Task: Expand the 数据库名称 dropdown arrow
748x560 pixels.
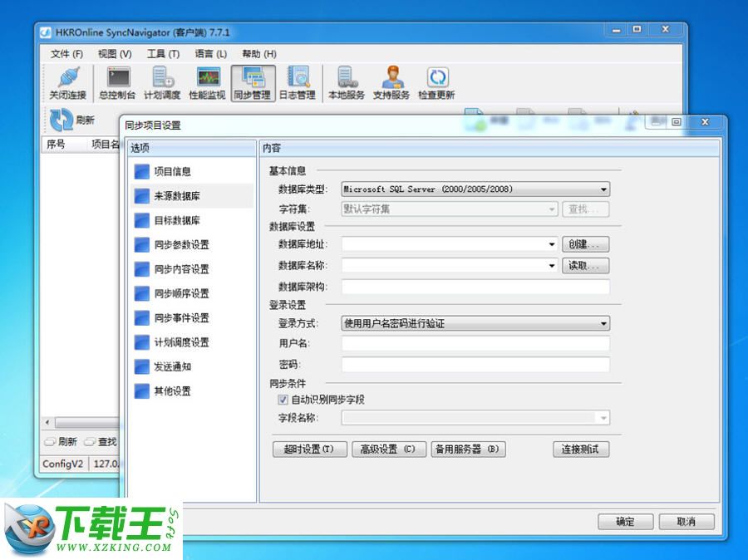Action: 552,266
